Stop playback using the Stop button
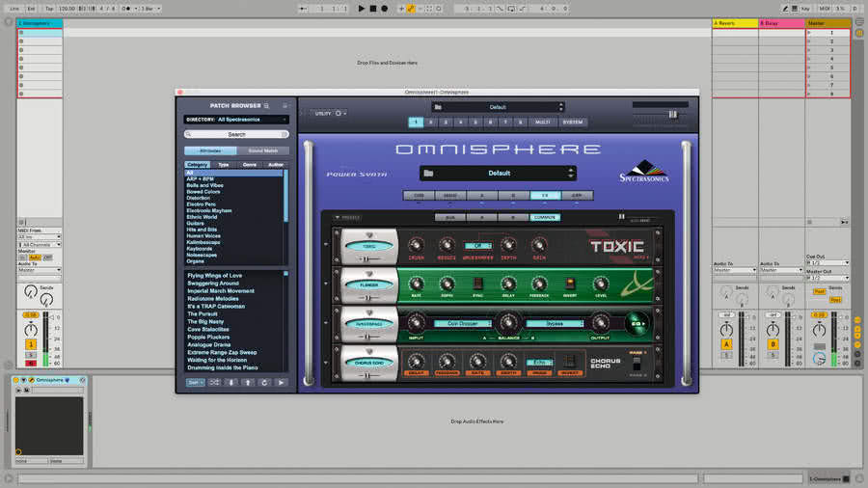 pyautogui.click(x=373, y=9)
